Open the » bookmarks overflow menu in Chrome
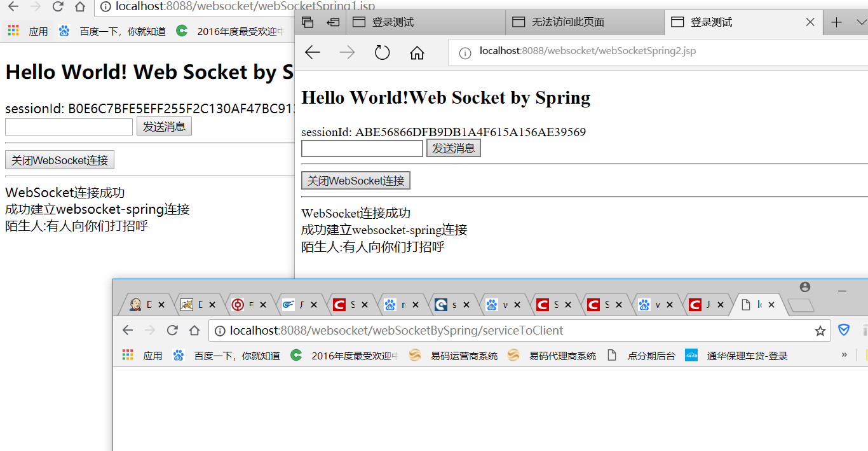Image resolution: width=868 pixels, height=451 pixels. [844, 355]
